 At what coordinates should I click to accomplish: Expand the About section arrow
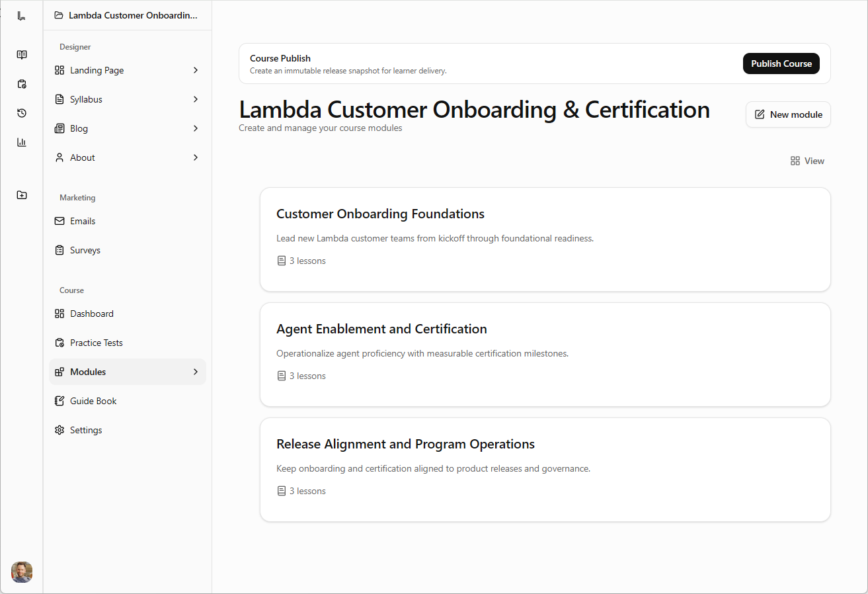[x=195, y=157]
